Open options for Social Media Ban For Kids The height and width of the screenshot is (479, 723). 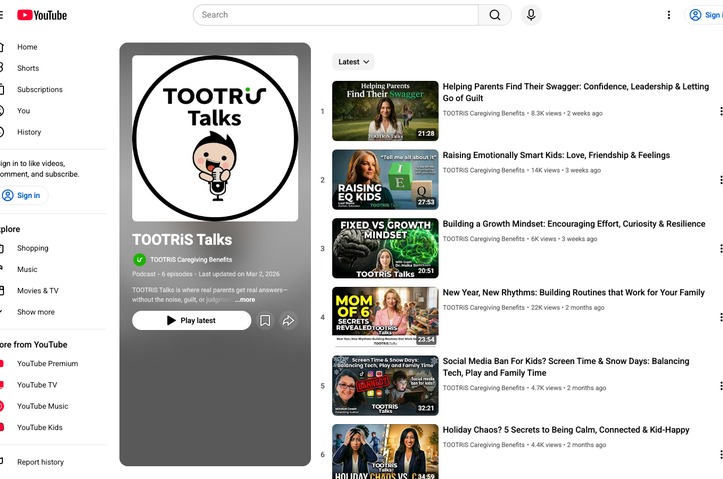720,386
